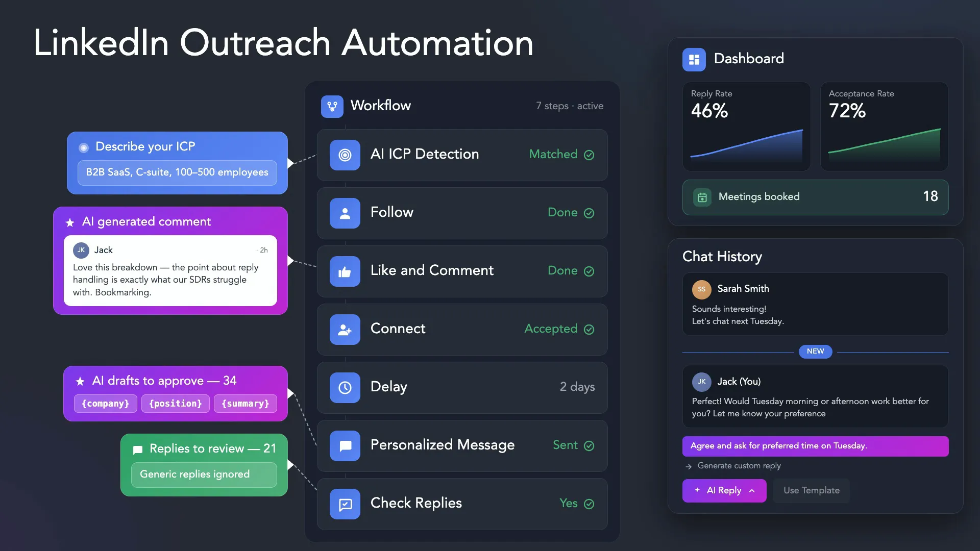Click the JK avatar in Jack's comment card

81,251
